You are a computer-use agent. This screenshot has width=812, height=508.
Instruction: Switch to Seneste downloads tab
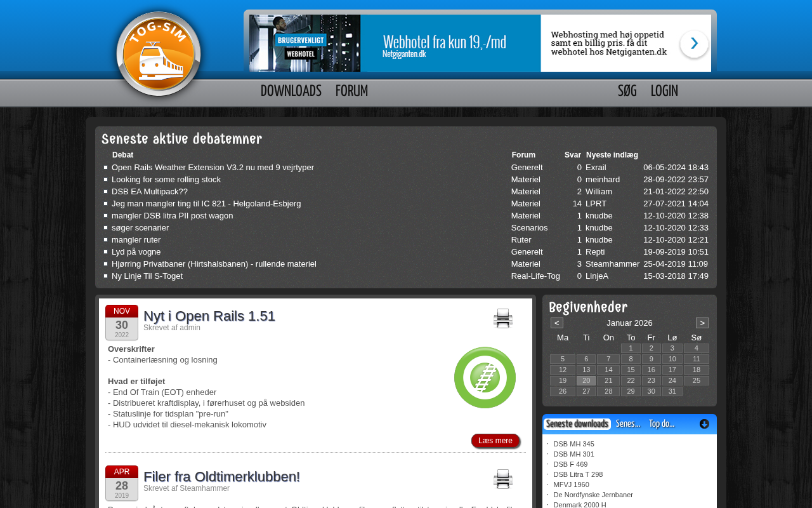(577, 424)
